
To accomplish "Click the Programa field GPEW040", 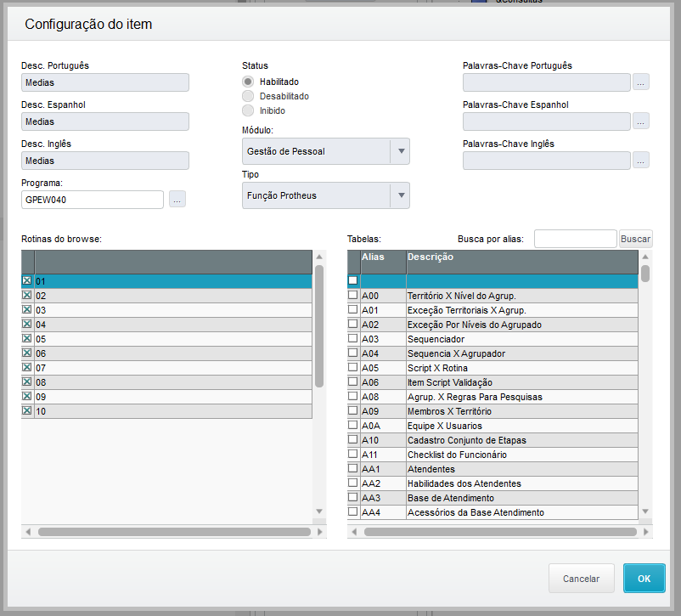I will pos(93,200).
